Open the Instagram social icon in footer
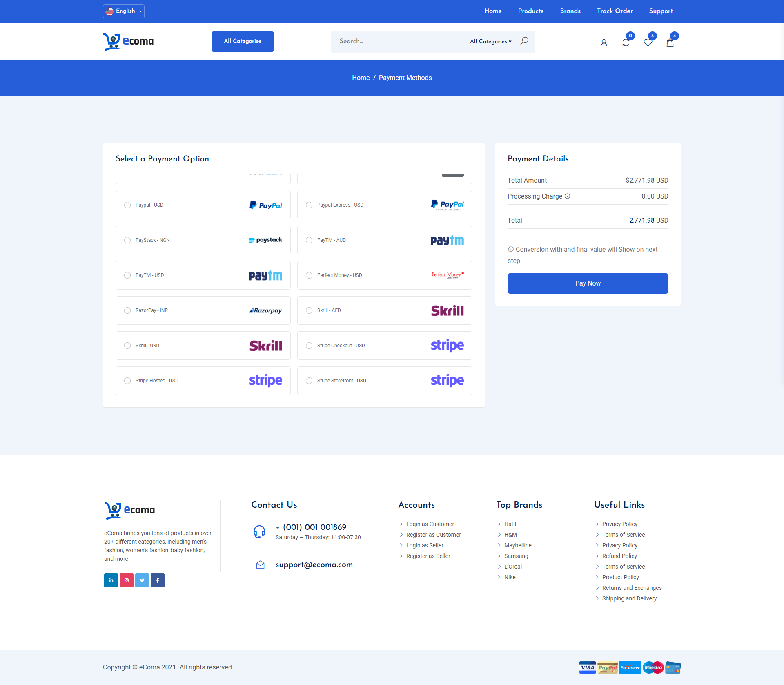This screenshot has width=784, height=685. tap(127, 580)
